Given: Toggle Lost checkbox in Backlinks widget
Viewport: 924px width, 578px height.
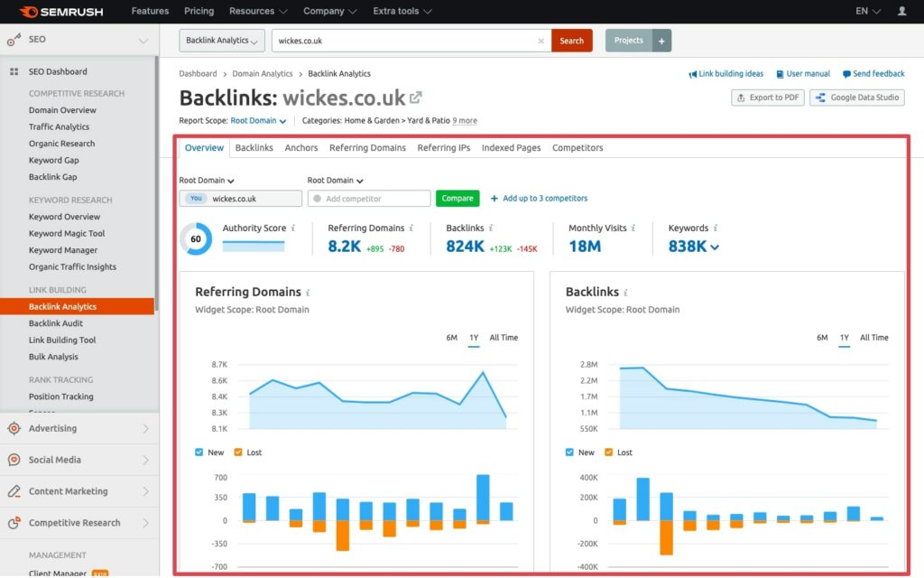Looking at the screenshot, I should [609, 452].
